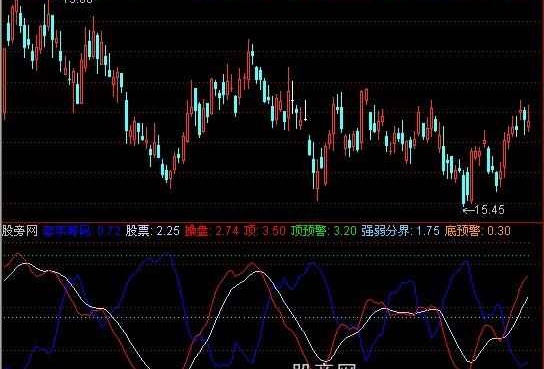Click the 股票: 2.25 indicator value
The height and width of the screenshot is (369, 544).
[x=153, y=231]
